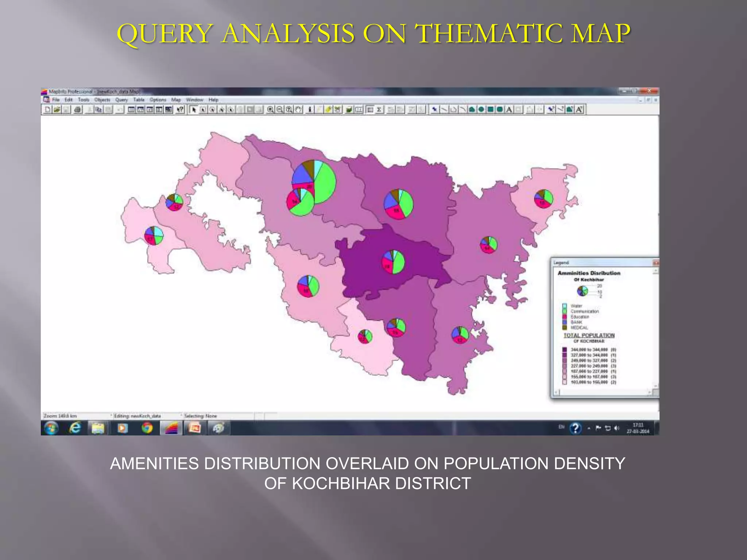Click the MEDICAL olive legend swatch

tap(565, 327)
